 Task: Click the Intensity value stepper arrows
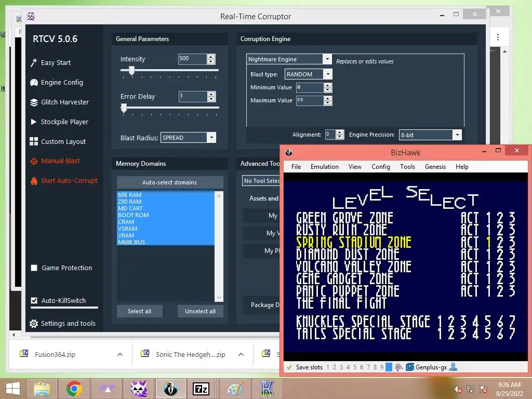tap(211, 59)
